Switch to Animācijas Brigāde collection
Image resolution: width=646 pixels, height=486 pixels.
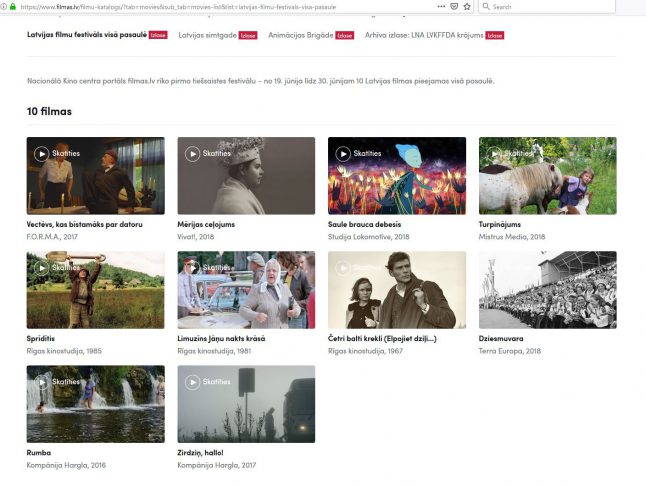[x=301, y=35]
